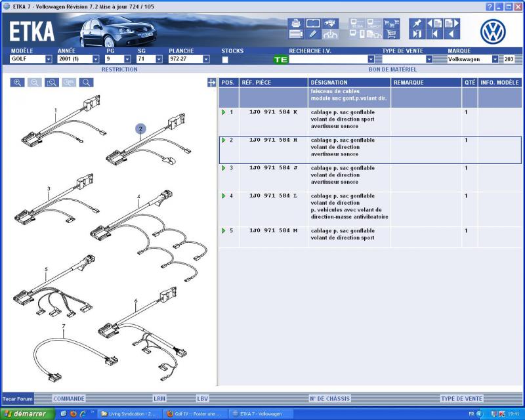Click the skip-to-end arrow icon

point(417,34)
